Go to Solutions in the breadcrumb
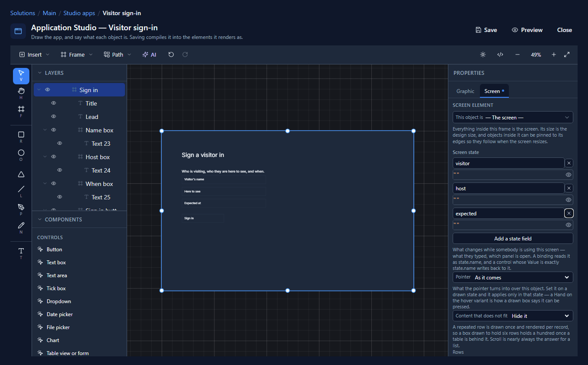This screenshot has height=365, width=588. [x=22, y=13]
